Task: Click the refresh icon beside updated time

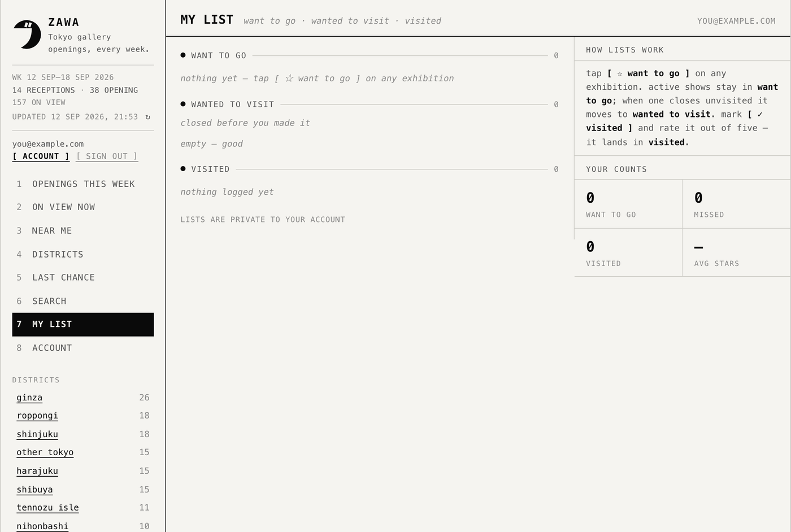Action: [x=148, y=117]
